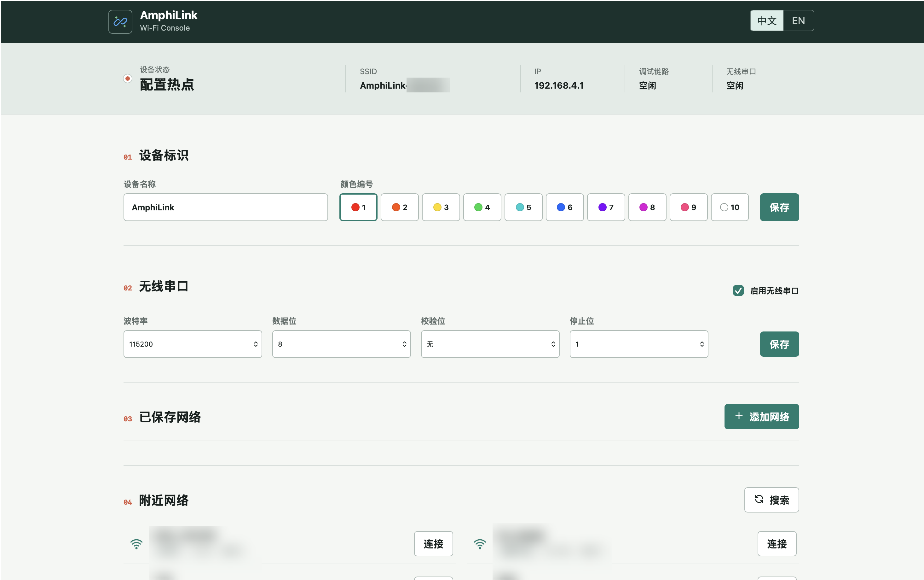This screenshot has height=580, width=924.
Task: Click the AmphiLink logo icon
Action: pos(120,21)
